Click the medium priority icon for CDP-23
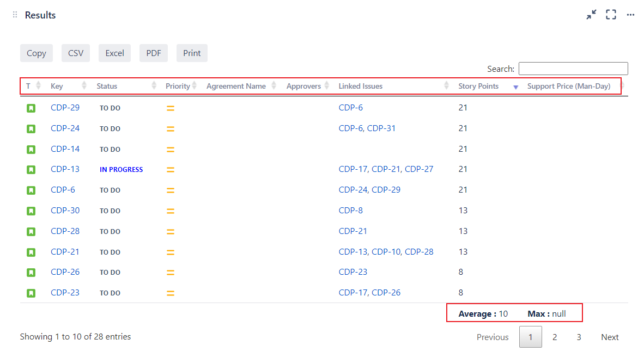This screenshot has width=644, height=364. tap(171, 293)
